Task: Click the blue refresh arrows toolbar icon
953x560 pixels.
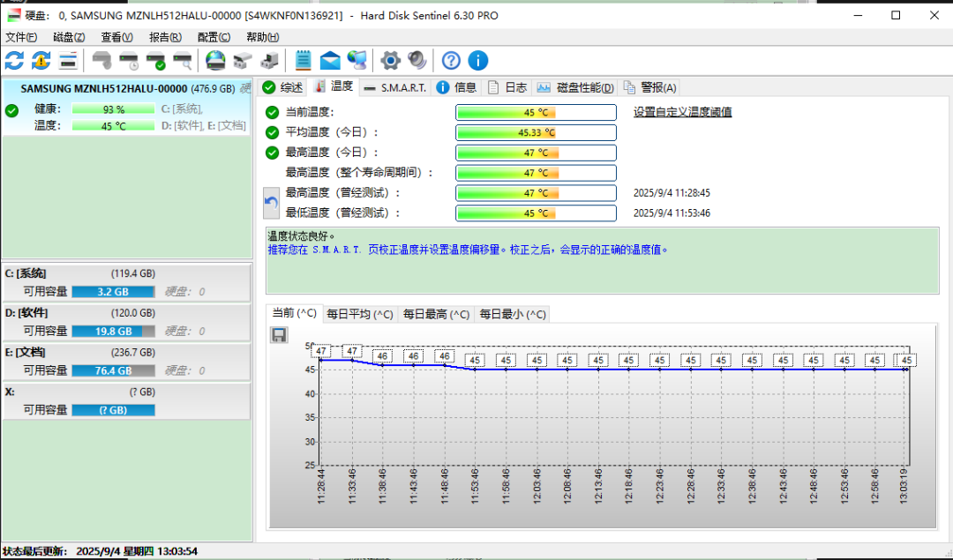Action: pos(15,61)
